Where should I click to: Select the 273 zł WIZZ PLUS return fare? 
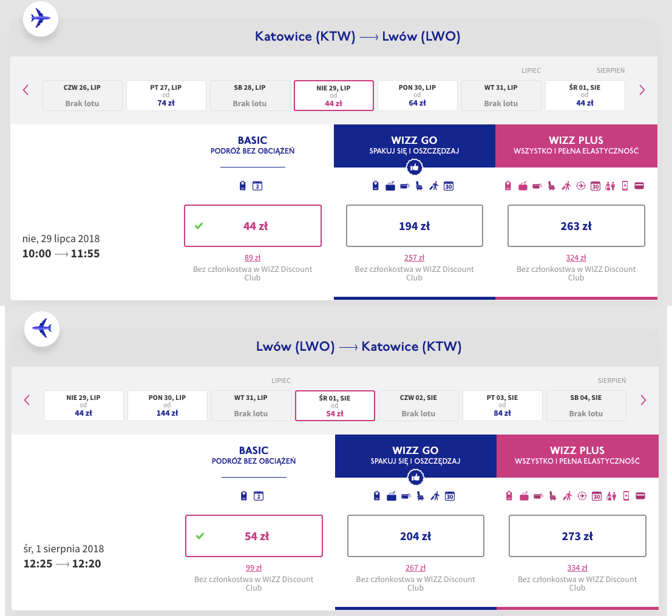pyautogui.click(x=577, y=536)
